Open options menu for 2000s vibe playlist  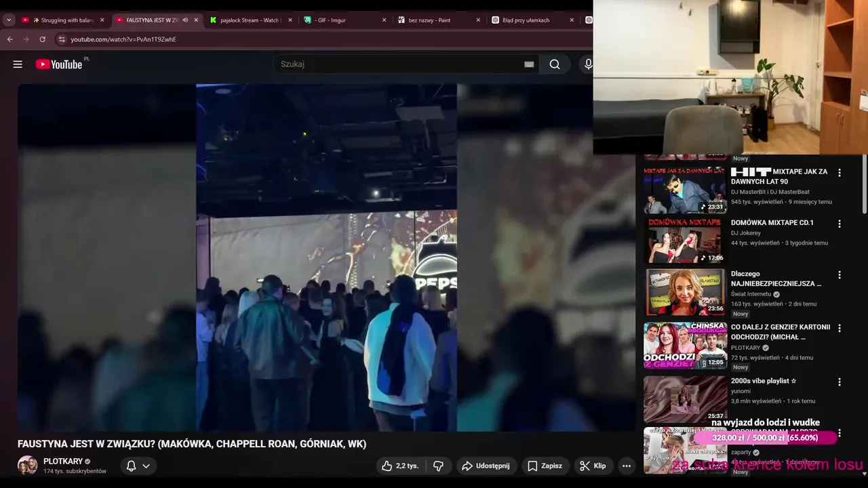(840, 382)
